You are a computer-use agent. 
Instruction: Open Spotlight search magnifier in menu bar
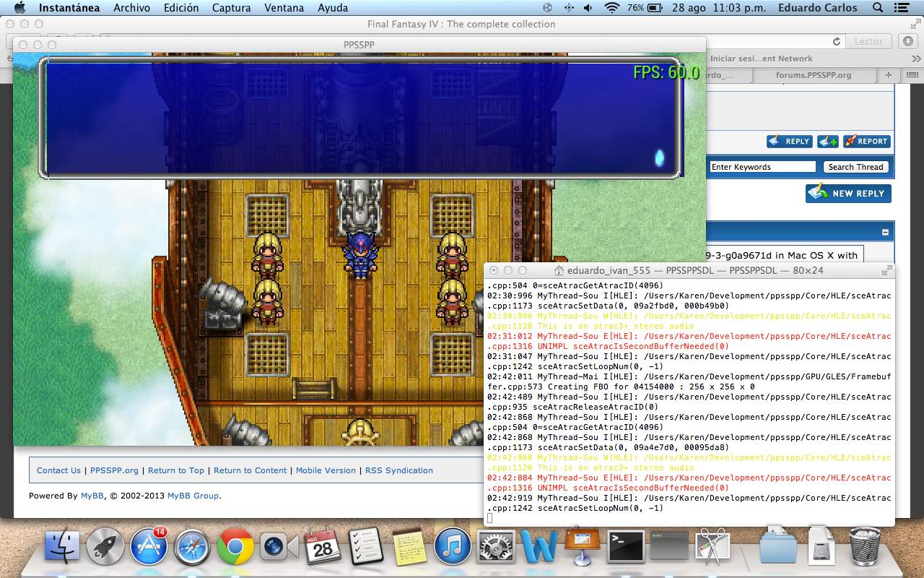[878, 8]
